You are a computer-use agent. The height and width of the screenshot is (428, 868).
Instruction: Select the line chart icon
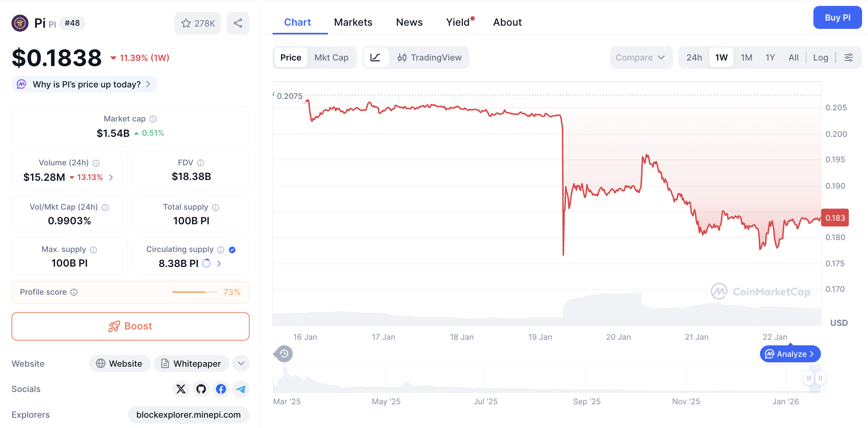point(376,57)
